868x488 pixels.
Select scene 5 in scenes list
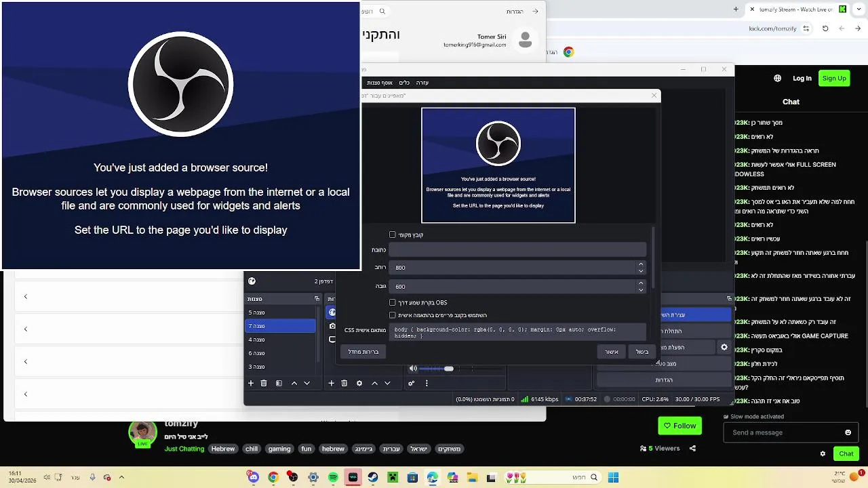pyautogui.click(x=281, y=312)
